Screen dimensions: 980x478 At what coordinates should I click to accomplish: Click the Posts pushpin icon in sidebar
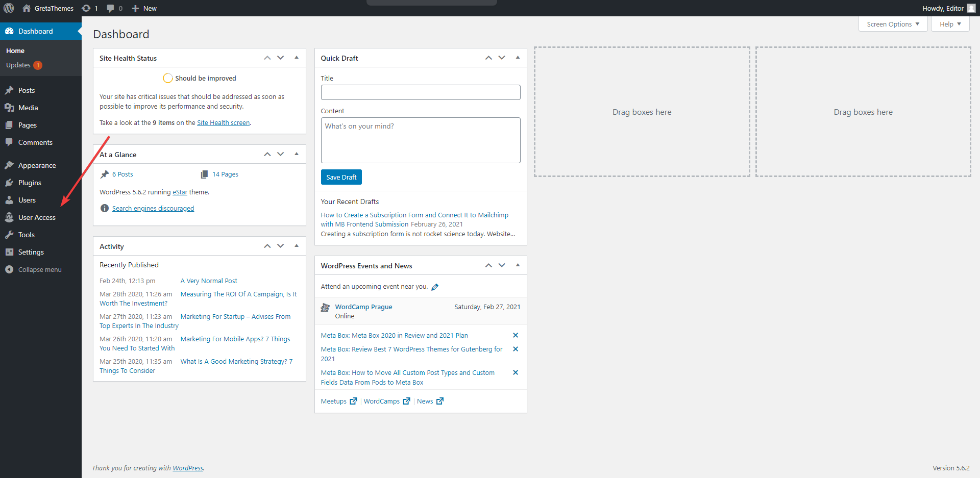click(x=9, y=90)
